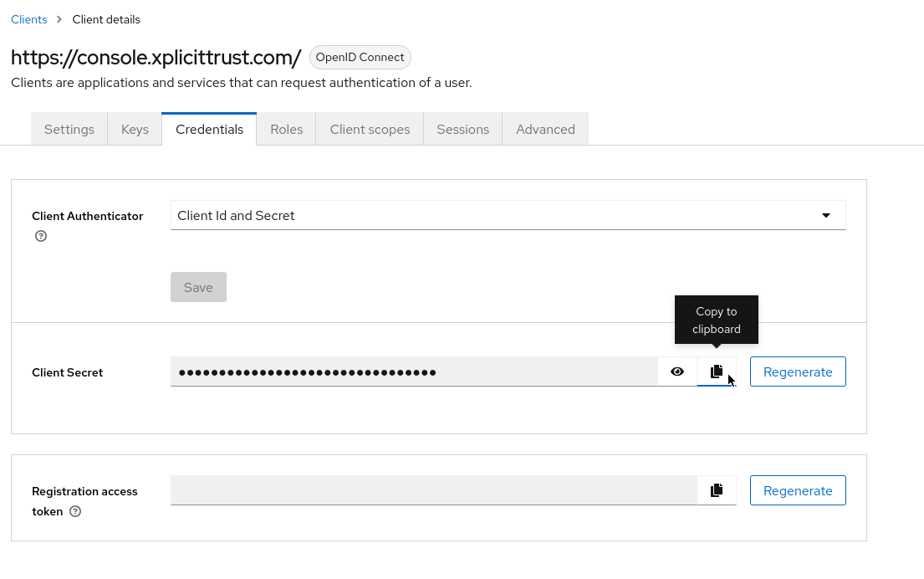Click the https://console.xplicittrust.com/ heading
The width and height of the screenshot is (924, 579).
156,57
